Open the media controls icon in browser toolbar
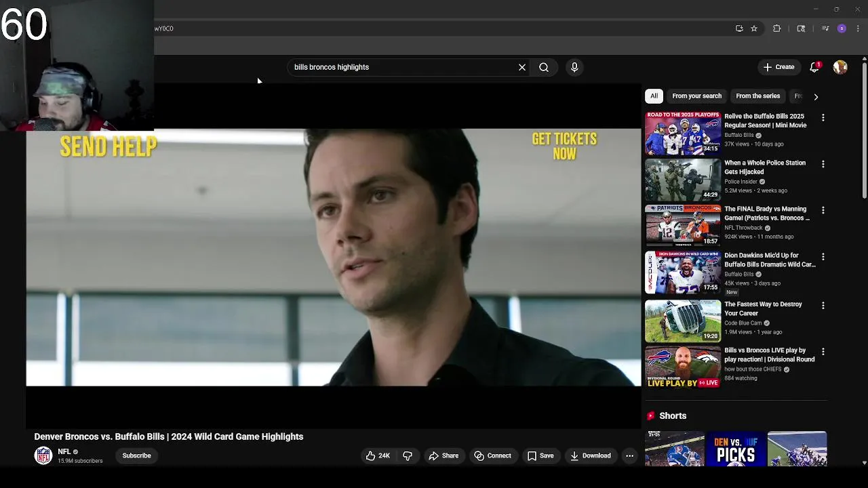The image size is (868, 488). tap(825, 28)
